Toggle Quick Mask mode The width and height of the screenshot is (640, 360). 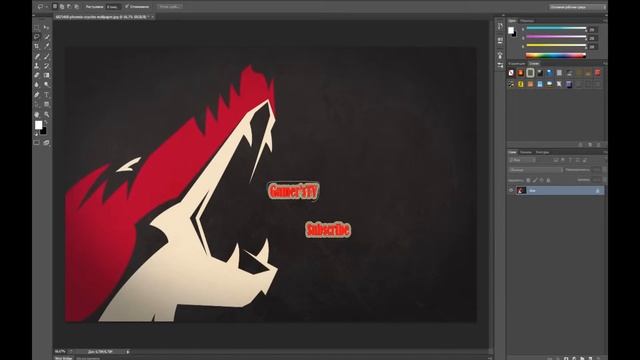[x=37, y=142]
